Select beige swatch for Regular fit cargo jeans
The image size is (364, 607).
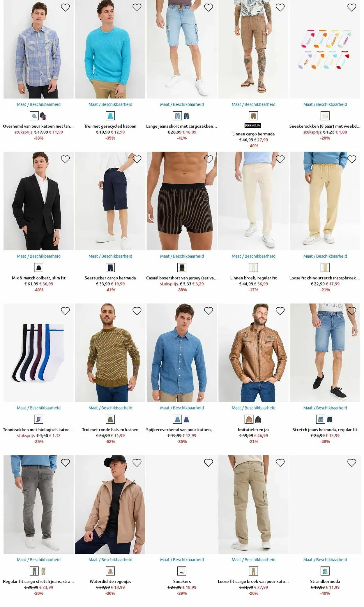pyautogui.click(x=43, y=571)
